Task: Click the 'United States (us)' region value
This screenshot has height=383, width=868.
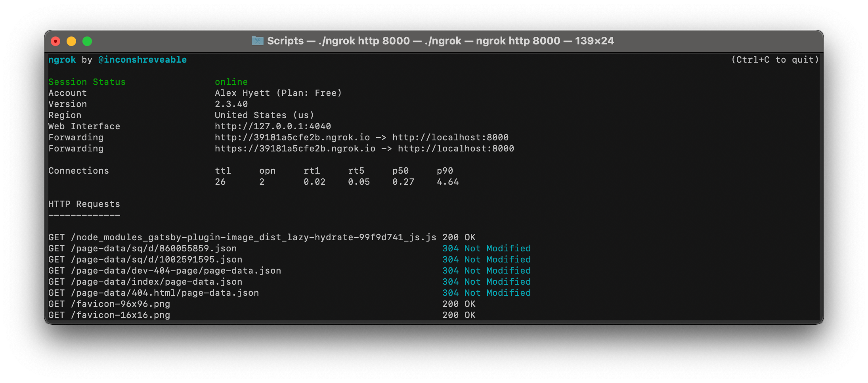Action: click(264, 115)
